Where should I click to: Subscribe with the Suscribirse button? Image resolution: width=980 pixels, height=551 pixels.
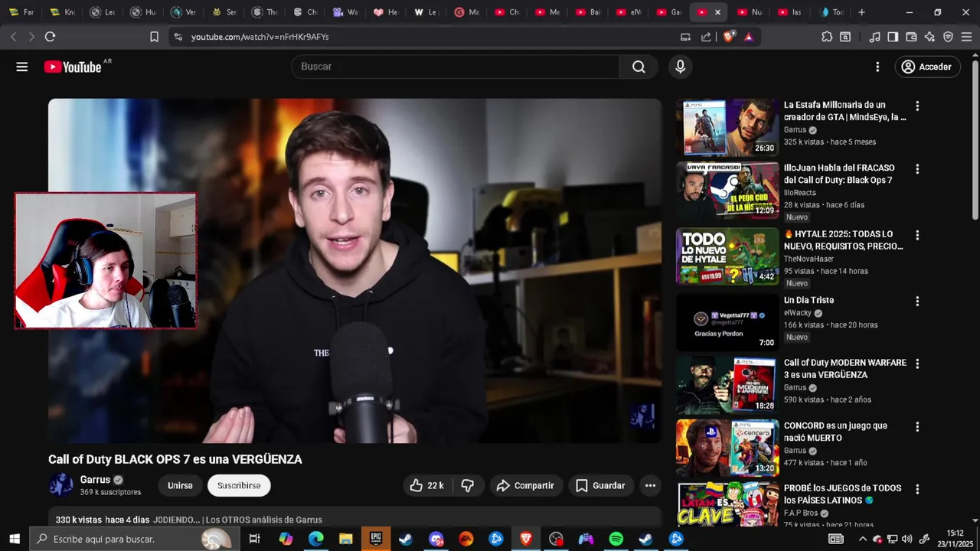[x=239, y=485]
